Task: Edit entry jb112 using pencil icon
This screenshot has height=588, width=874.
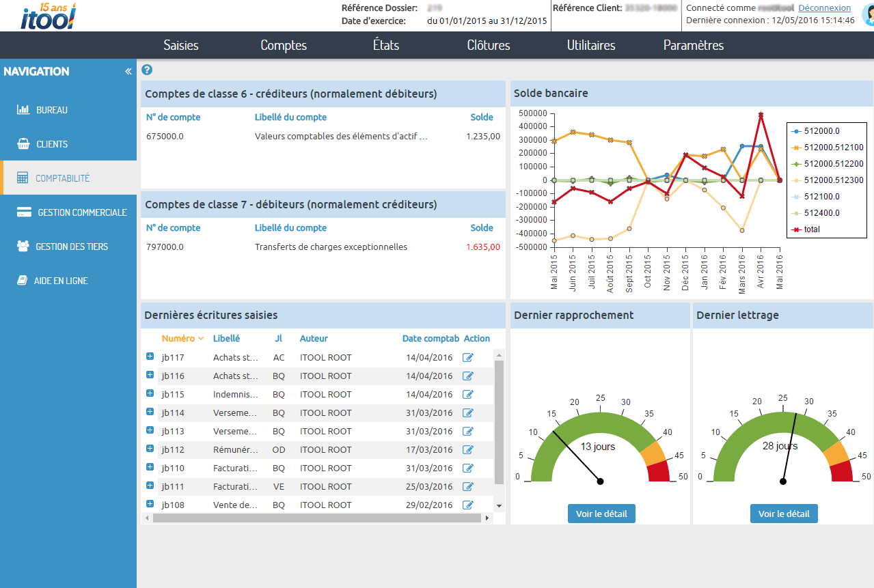Action: (468, 449)
